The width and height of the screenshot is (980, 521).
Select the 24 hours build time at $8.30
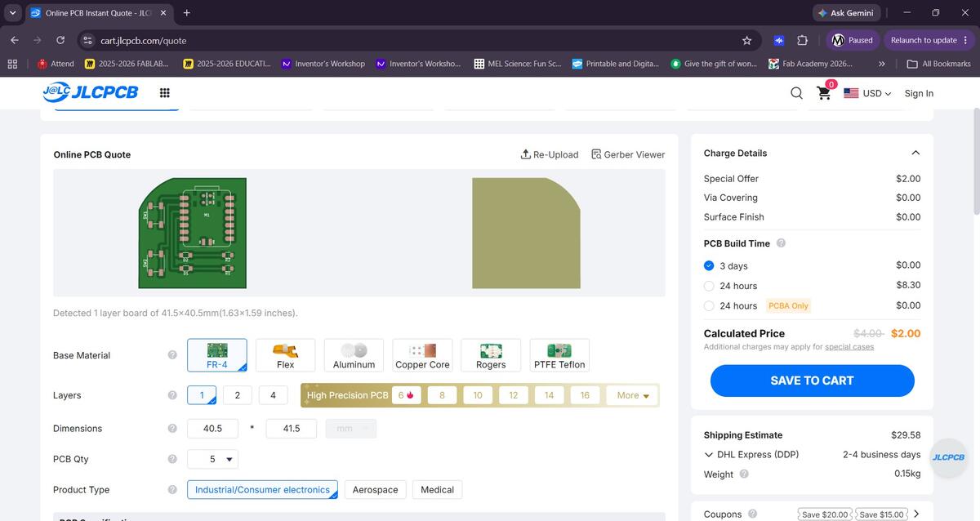[x=709, y=286]
